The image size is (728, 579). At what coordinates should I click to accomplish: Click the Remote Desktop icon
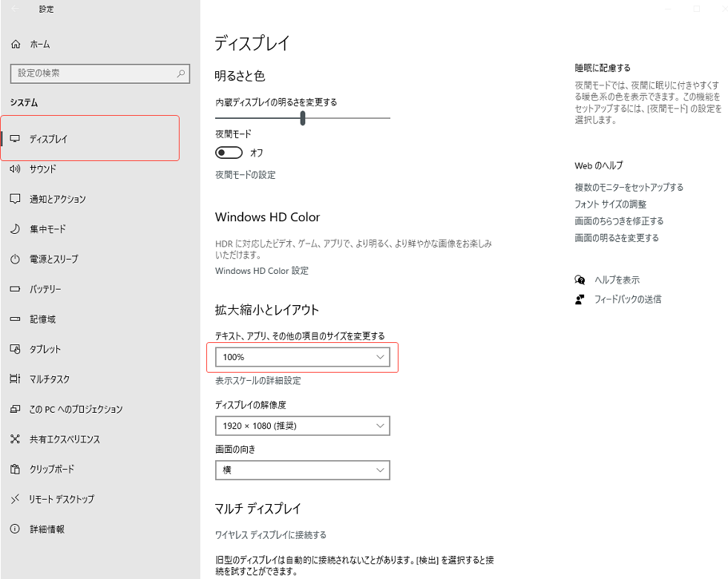(15, 499)
